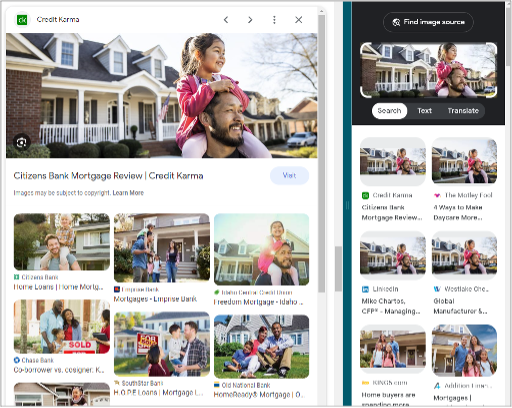Click the cropped preview image in Lens
The width and height of the screenshot is (512, 408).
(x=429, y=70)
